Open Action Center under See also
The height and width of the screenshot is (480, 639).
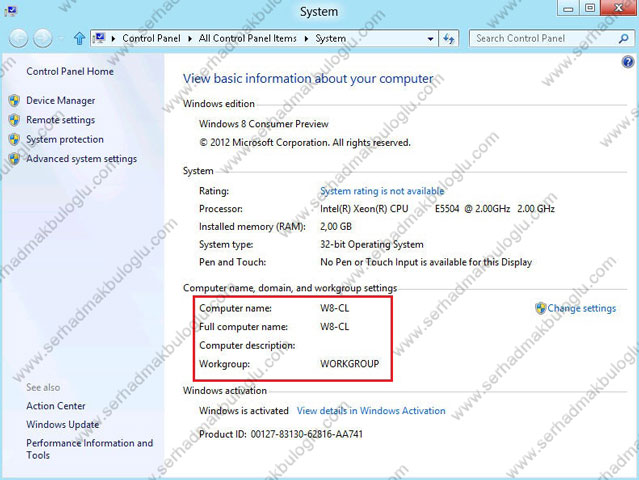coord(56,406)
